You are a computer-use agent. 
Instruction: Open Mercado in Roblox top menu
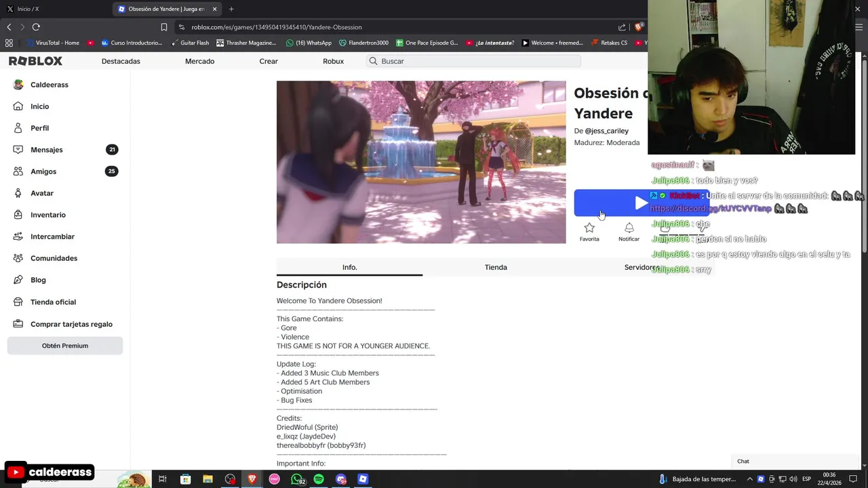pos(199,61)
